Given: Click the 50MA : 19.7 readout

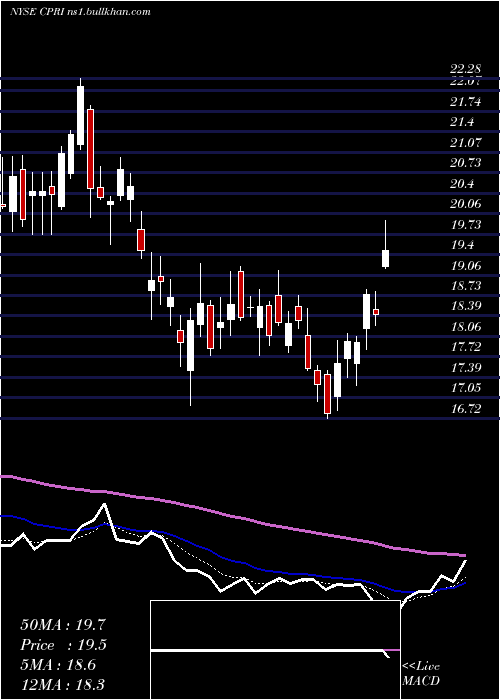Looking at the screenshot, I should click(63, 625).
